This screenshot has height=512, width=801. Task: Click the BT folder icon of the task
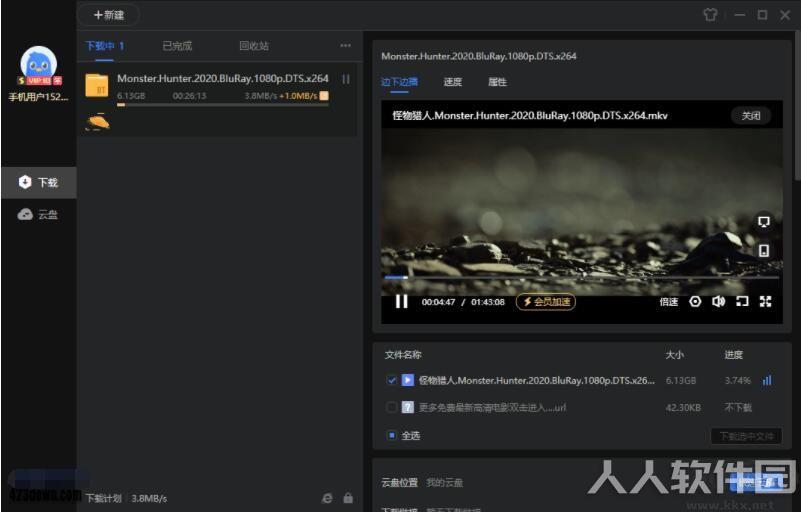pos(97,85)
